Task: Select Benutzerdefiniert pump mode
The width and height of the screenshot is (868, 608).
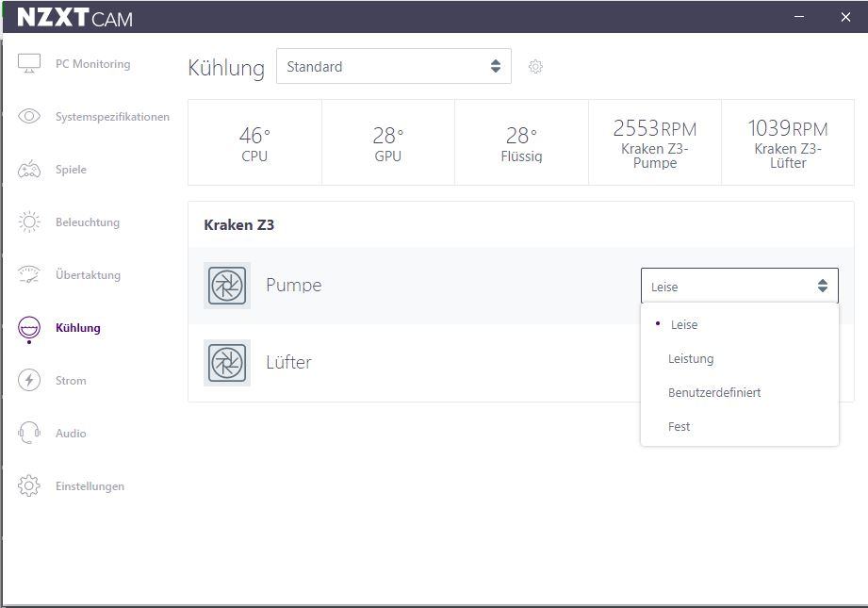Action: click(740, 392)
